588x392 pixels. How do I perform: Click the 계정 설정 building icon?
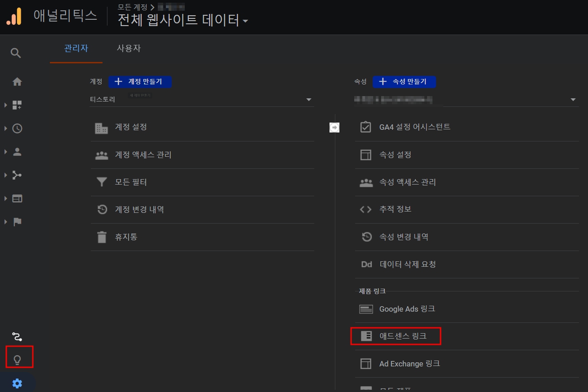tap(102, 128)
